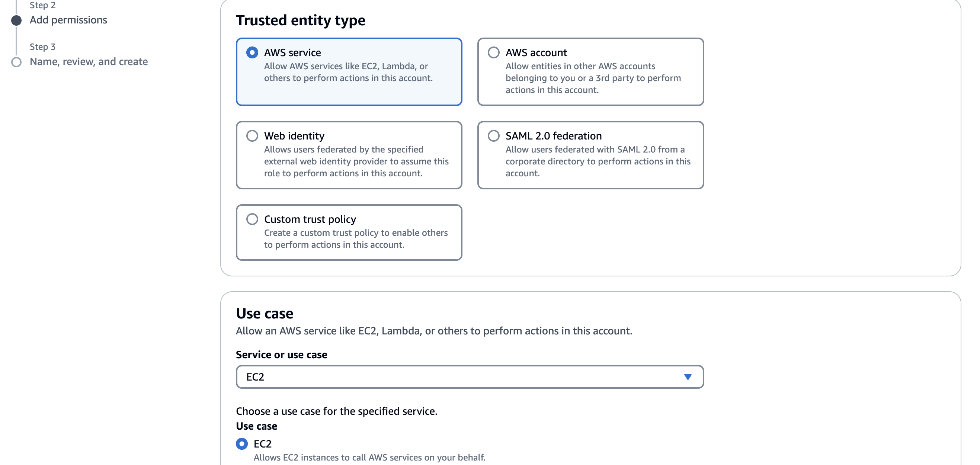Click the AWS service card description
Viewport: 980px width, 465px height.
click(348, 72)
